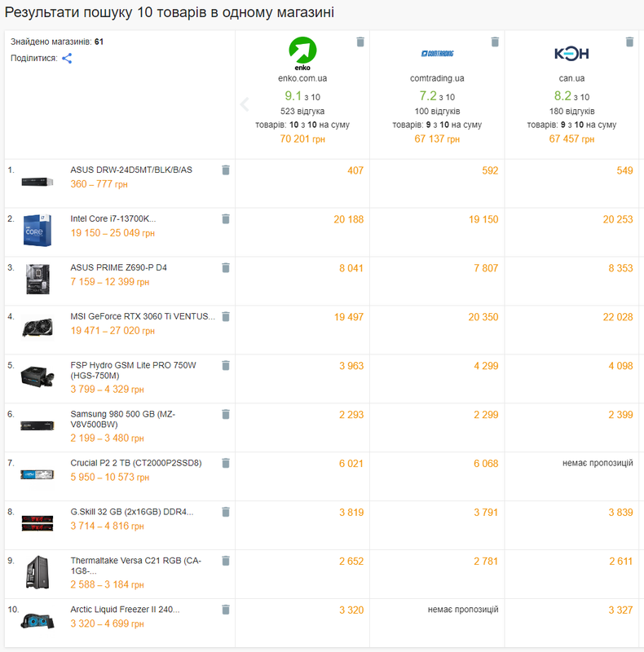The image size is (644, 652).
Task: Open ASUS PRIME Z690-P D4 product link
Action: [x=118, y=267]
